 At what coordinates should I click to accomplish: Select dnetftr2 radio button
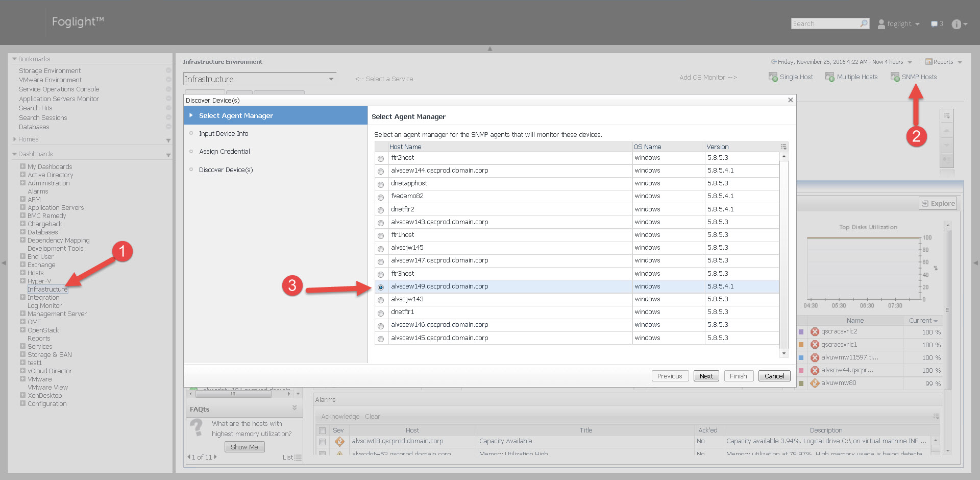click(x=381, y=210)
